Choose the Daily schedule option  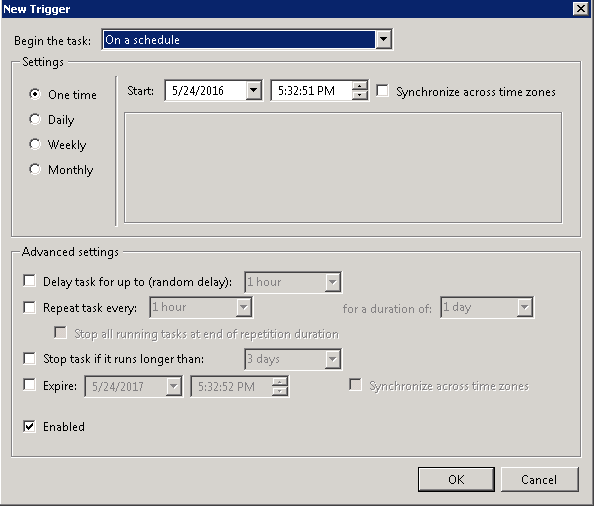(35, 119)
